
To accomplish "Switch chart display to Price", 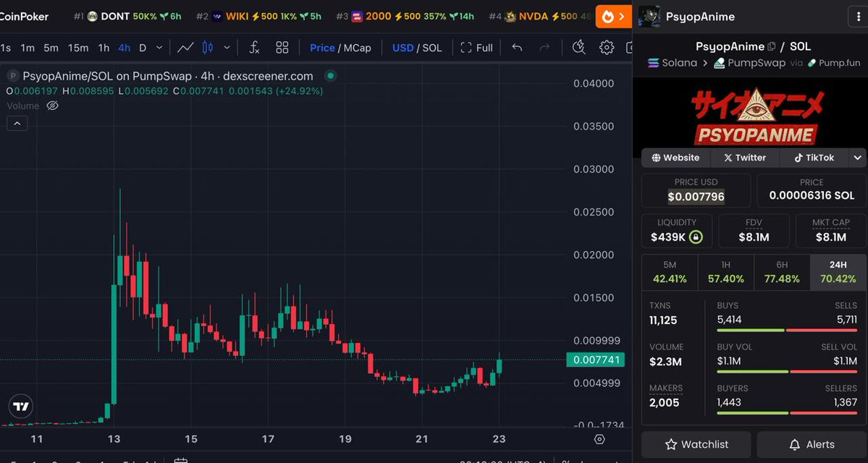I will pos(322,48).
